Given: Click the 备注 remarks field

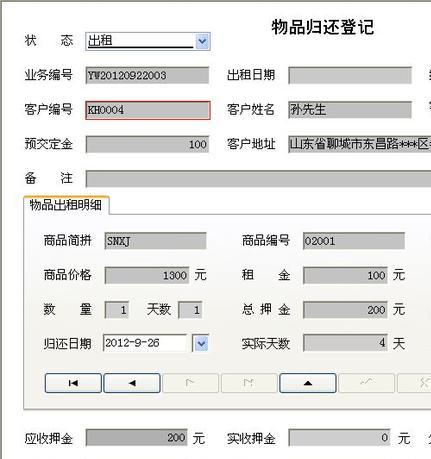Looking at the screenshot, I should click(258, 179).
